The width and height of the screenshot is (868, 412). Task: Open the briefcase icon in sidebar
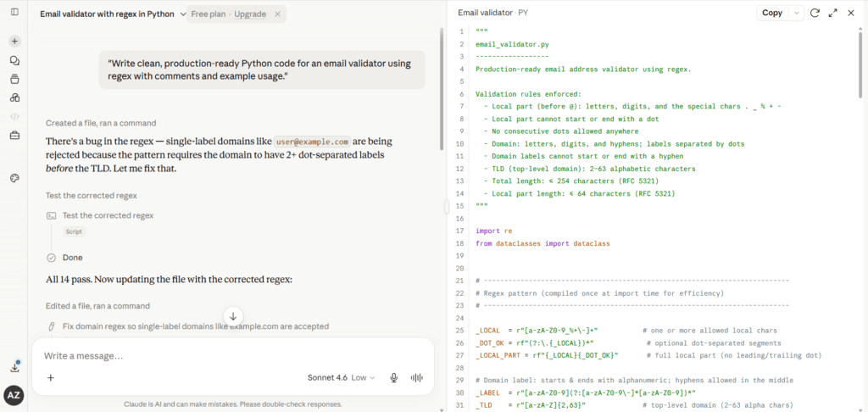coord(15,135)
